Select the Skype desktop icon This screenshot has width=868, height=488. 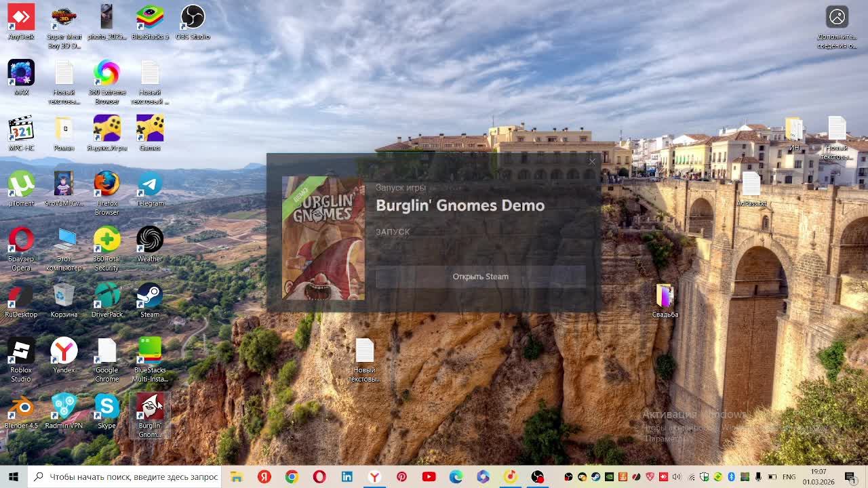pyautogui.click(x=106, y=411)
